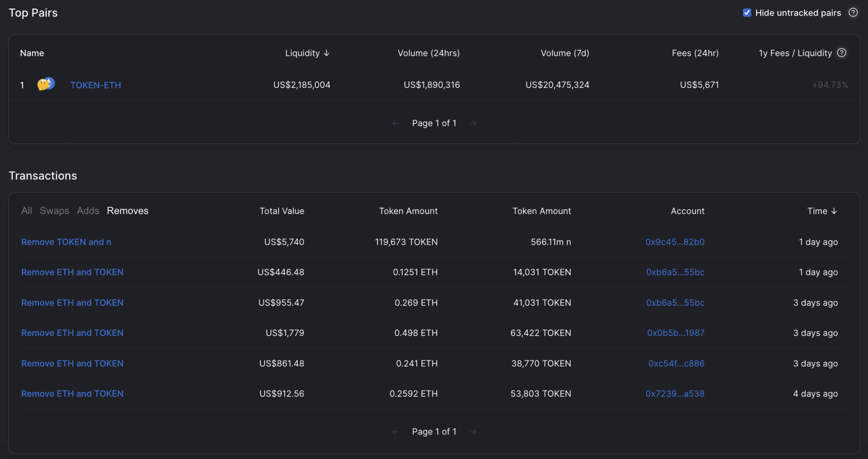This screenshot has width=868, height=459.
Task: Open account 0x9c45...82b0
Action: [675, 242]
